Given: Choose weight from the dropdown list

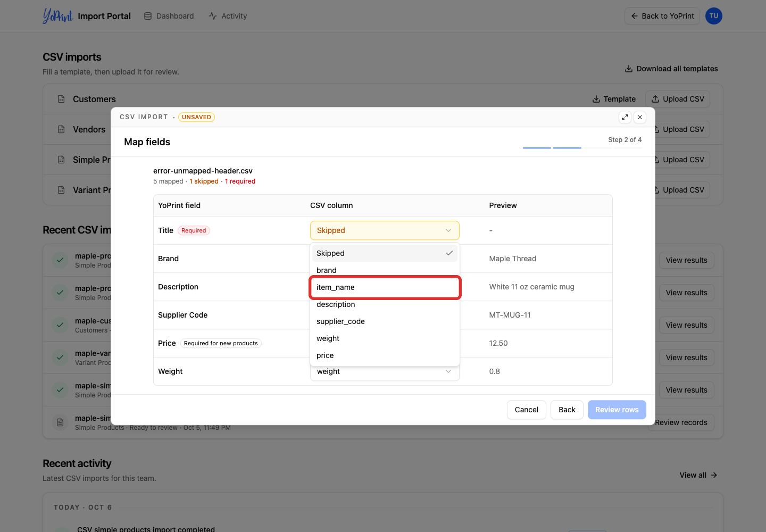Looking at the screenshot, I should coord(385,338).
